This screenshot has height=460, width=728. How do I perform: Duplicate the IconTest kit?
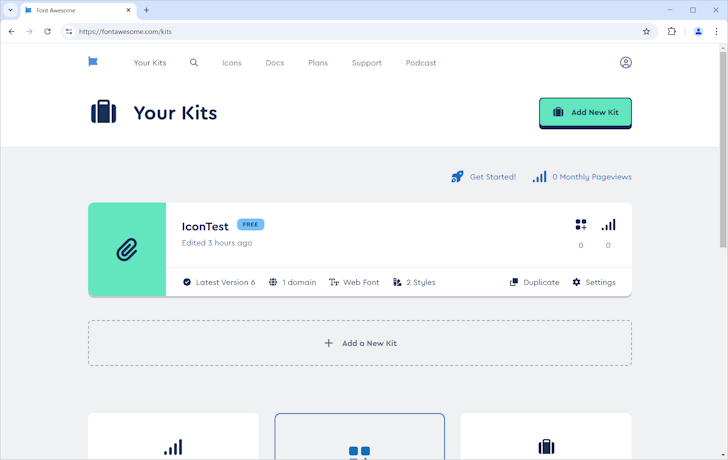(535, 282)
